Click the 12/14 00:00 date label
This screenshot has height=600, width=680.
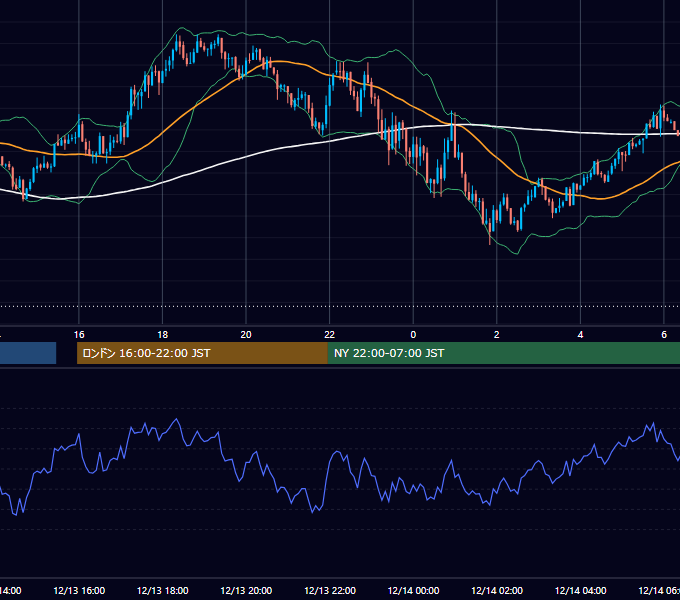pos(413,590)
